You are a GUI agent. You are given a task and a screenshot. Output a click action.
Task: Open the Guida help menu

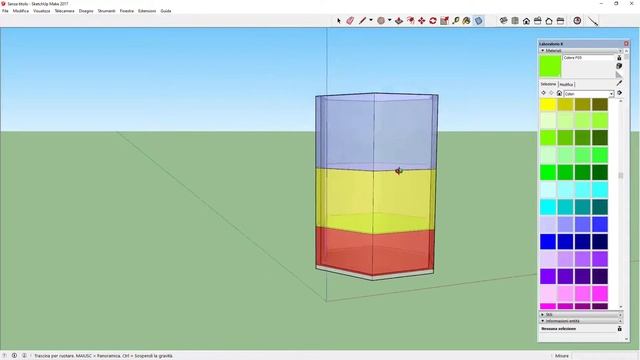point(166,11)
